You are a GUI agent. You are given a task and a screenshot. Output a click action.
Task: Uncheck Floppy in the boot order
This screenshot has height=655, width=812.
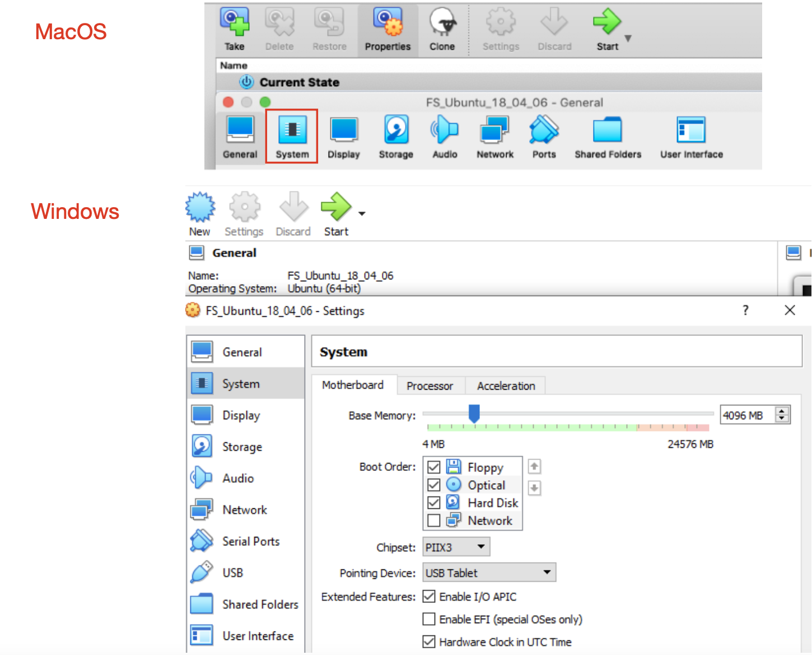coord(433,467)
